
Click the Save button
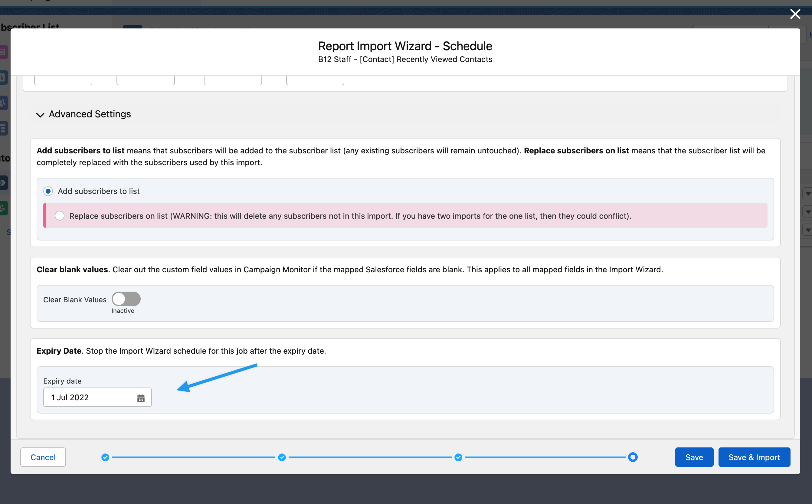(x=694, y=457)
